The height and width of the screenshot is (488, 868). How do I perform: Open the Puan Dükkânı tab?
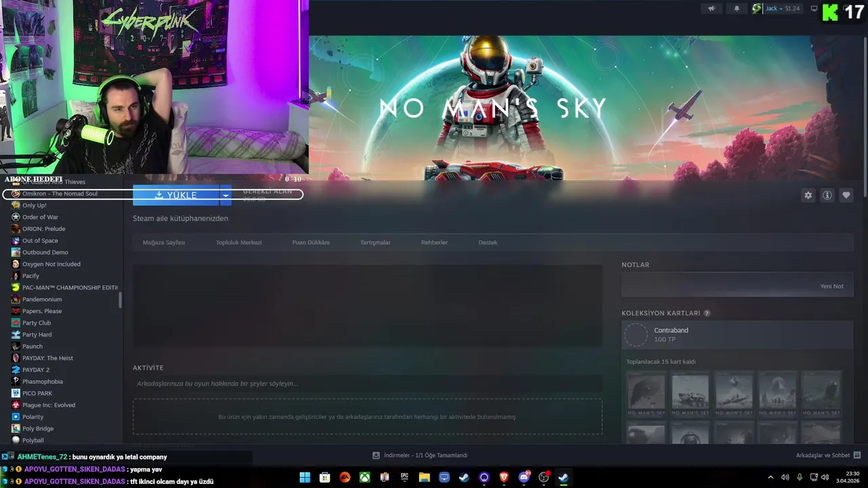[x=311, y=243]
